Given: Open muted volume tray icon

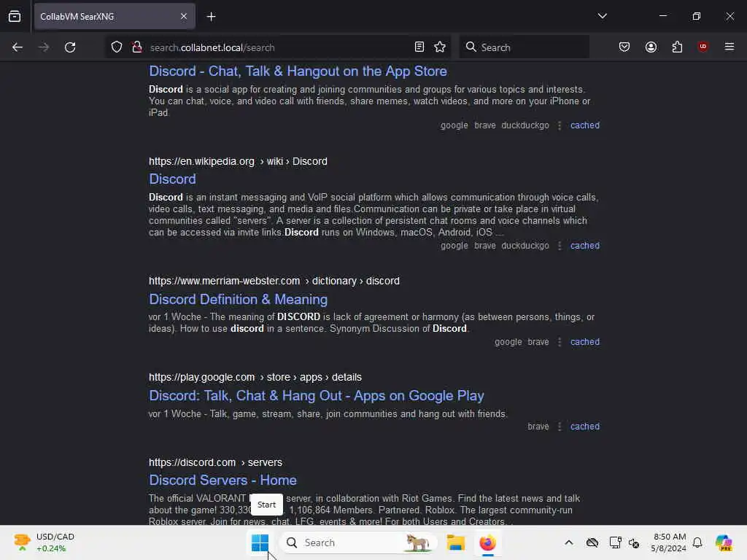Looking at the screenshot, I should click(634, 542).
